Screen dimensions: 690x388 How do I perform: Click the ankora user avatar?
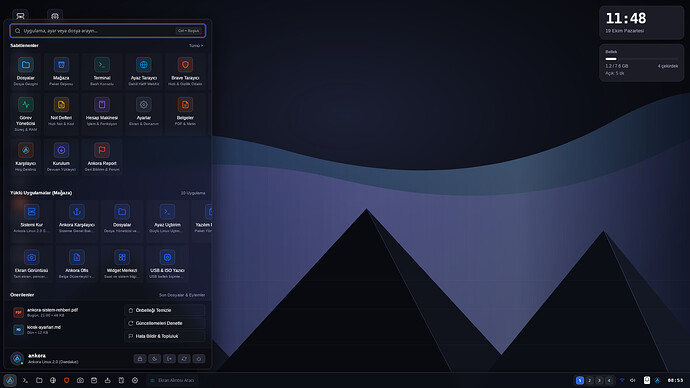17,359
